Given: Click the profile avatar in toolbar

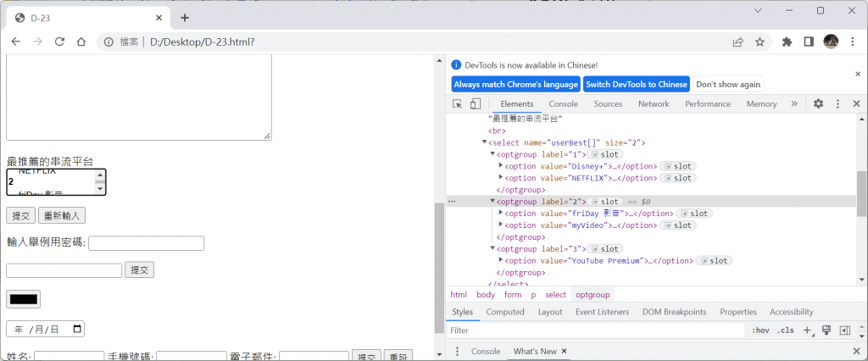Looking at the screenshot, I should [831, 42].
